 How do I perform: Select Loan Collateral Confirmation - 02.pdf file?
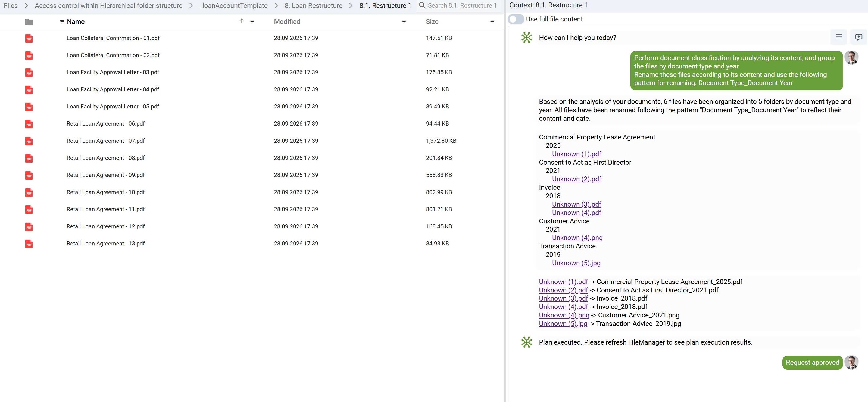tap(113, 55)
